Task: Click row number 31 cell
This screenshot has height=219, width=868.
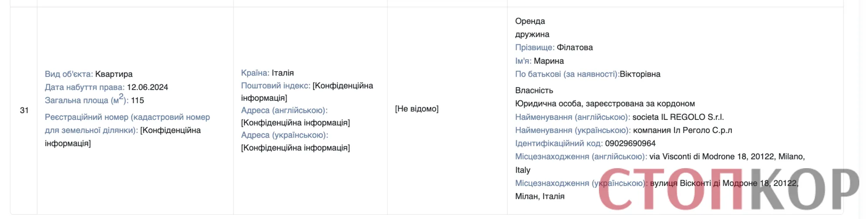Action: 24,110
